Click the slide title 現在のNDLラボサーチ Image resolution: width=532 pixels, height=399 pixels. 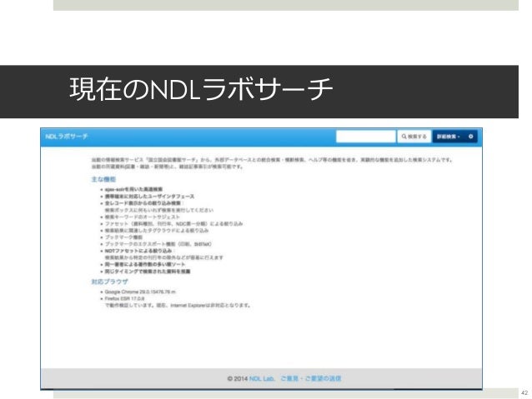[201, 89]
